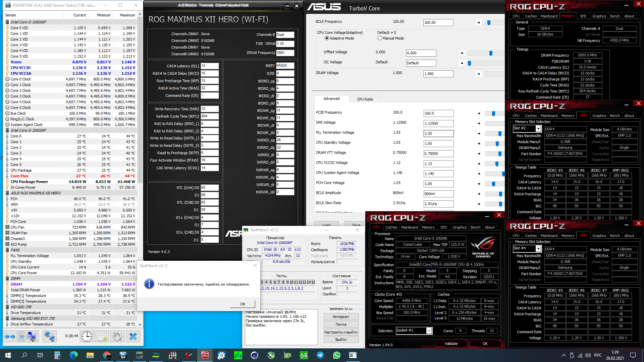Select Manual Mode radio button
The image size is (644, 362).
tap(380, 38)
